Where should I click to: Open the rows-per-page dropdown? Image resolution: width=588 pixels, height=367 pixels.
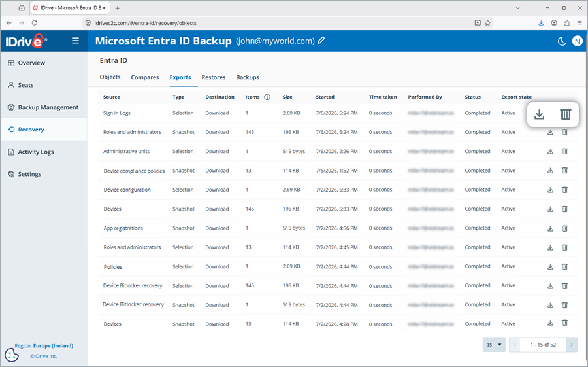494,345
